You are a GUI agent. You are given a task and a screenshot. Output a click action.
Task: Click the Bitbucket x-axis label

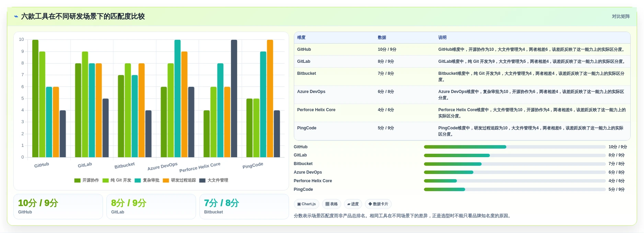tap(125, 165)
